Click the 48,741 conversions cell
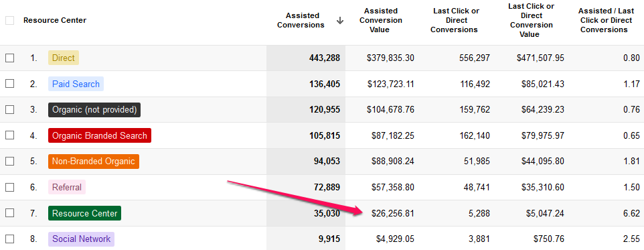The height and width of the screenshot is (250, 644). tap(477, 187)
